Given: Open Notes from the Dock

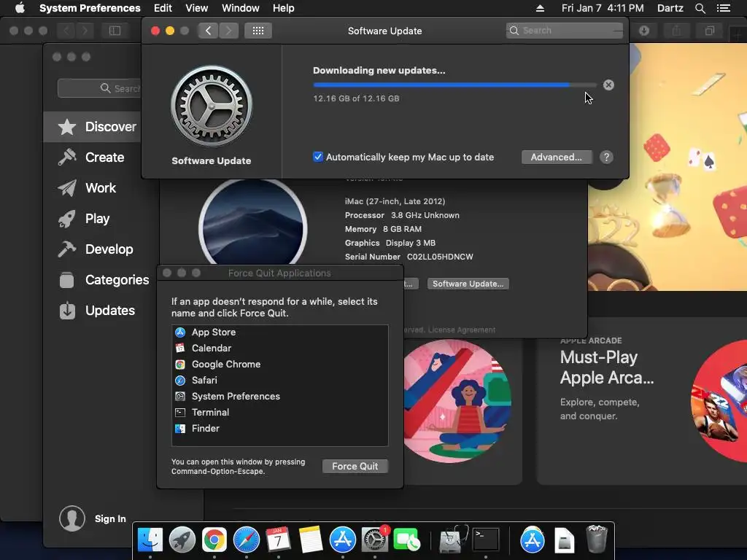Looking at the screenshot, I should pyautogui.click(x=311, y=540).
